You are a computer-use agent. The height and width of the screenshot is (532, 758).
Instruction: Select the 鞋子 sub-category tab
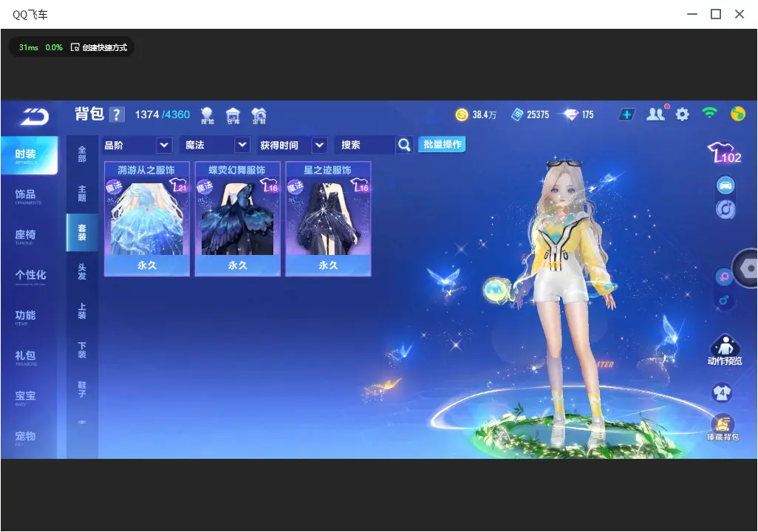(82, 389)
